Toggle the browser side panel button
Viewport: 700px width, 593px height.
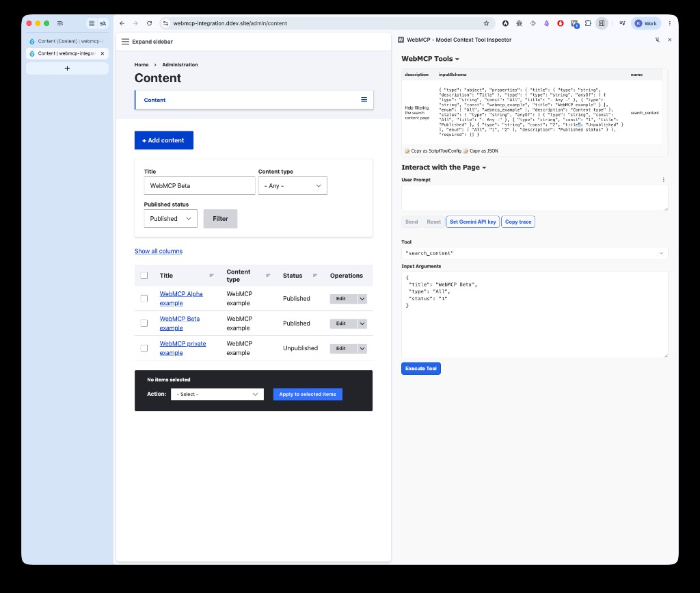[x=602, y=23]
